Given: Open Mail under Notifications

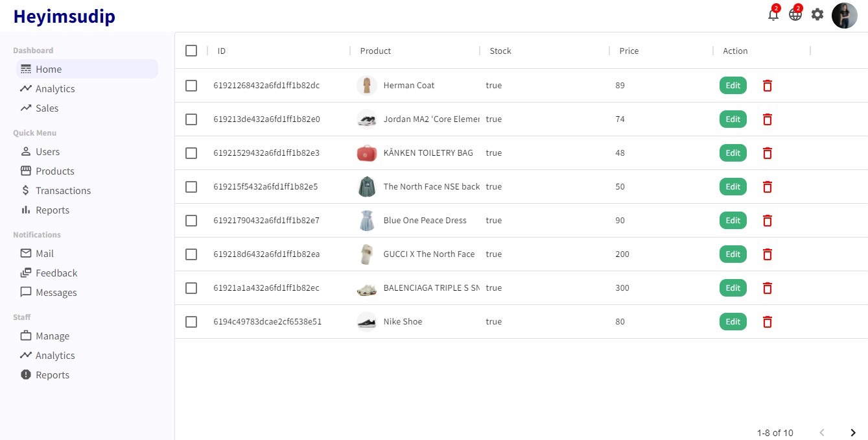Looking at the screenshot, I should (x=87, y=254).
